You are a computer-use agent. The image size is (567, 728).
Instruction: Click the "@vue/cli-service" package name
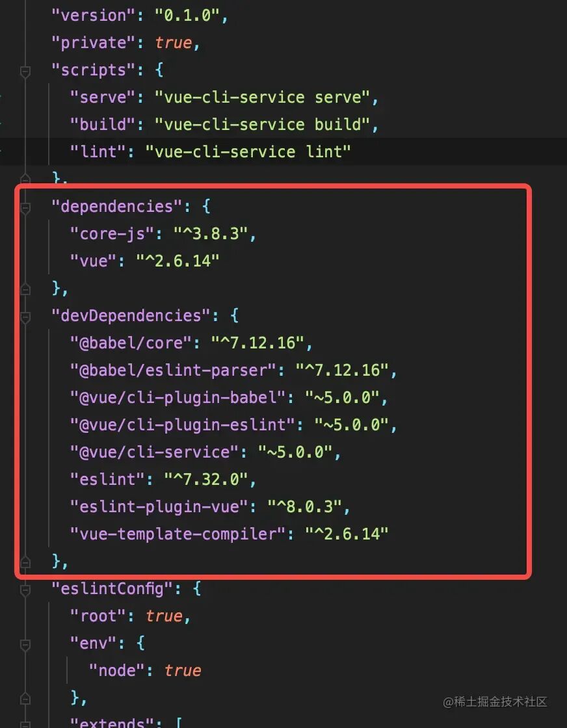(x=154, y=452)
